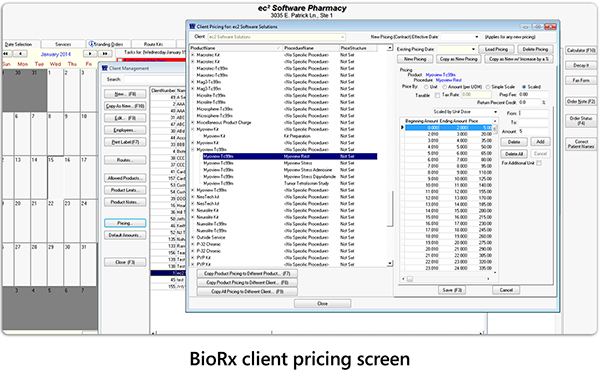The width and height of the screenshot is (600, 389).
Task: Tick the Taxable checkbox
Action: [437, 95]
